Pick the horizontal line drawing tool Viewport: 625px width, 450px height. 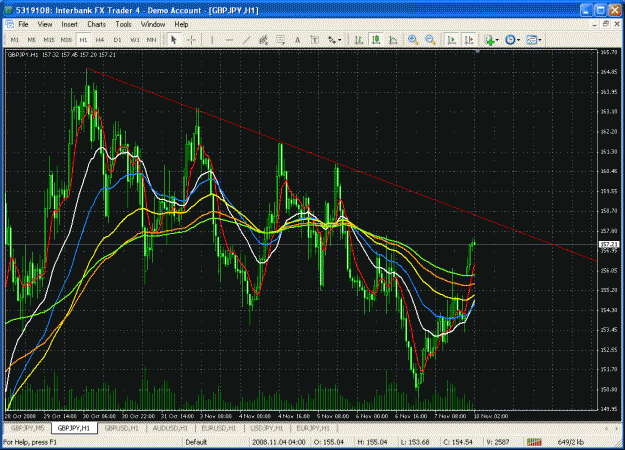[x=229, y=40]
